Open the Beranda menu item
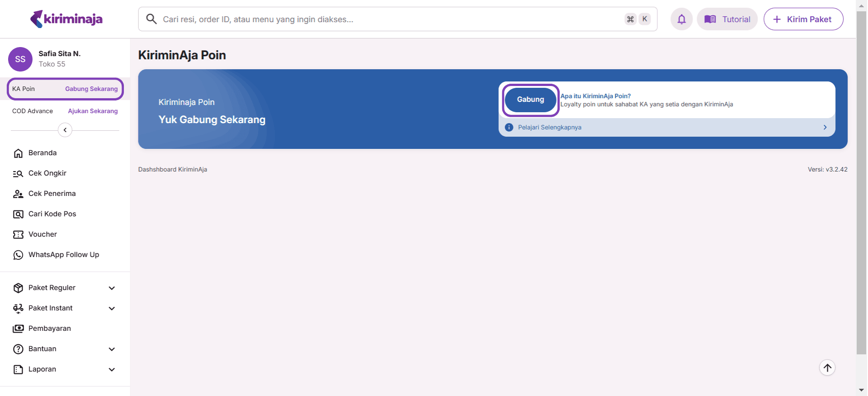The width and height of the screenshot is (868, 396). click(42, 153)
